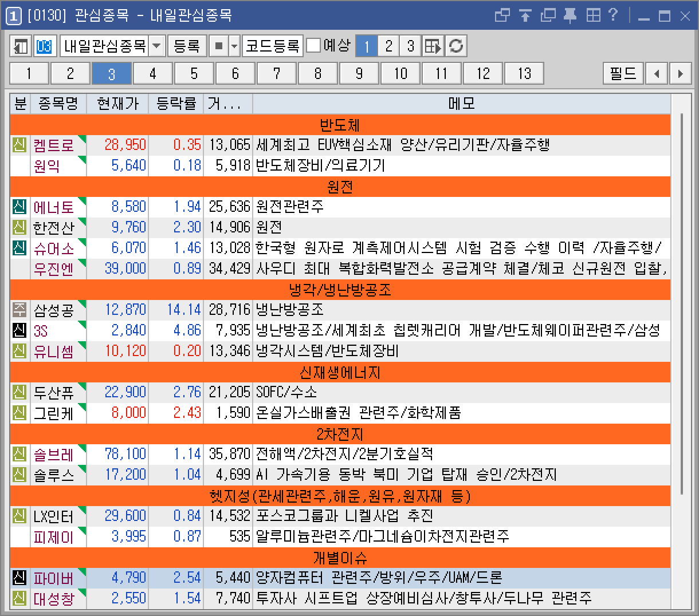This screenshot has height=616, width=699.
Task: Click the square stop icon button
Action: 218,46
